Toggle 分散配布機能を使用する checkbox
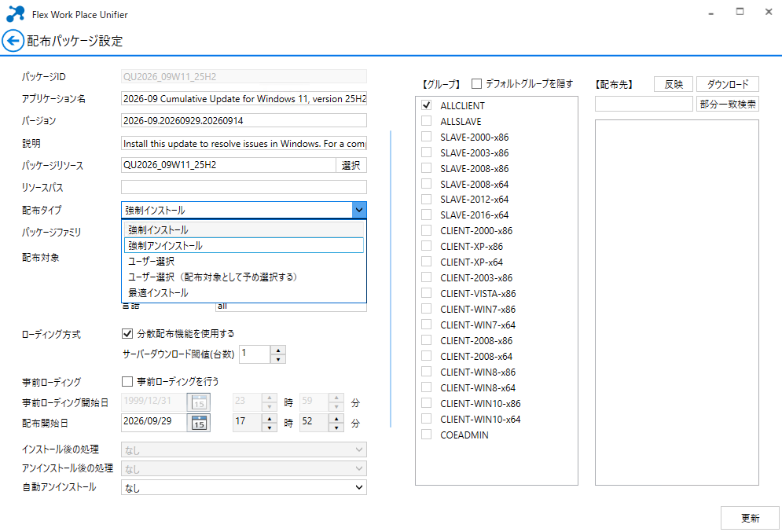The image size is (782, 532). pyautogui.click(x=127, y=333)
